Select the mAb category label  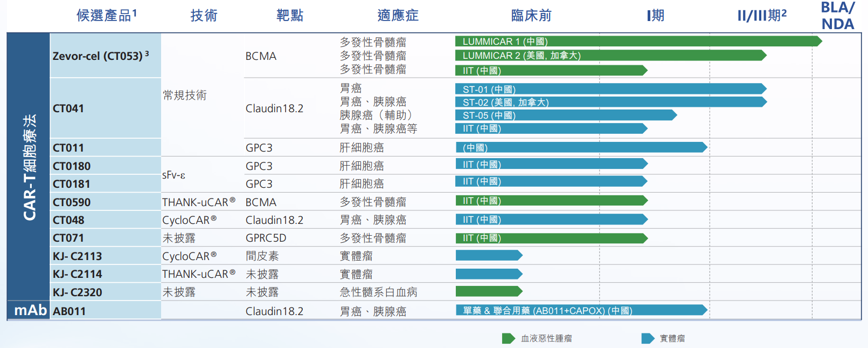pyautogui.click(x=30, y=310)
